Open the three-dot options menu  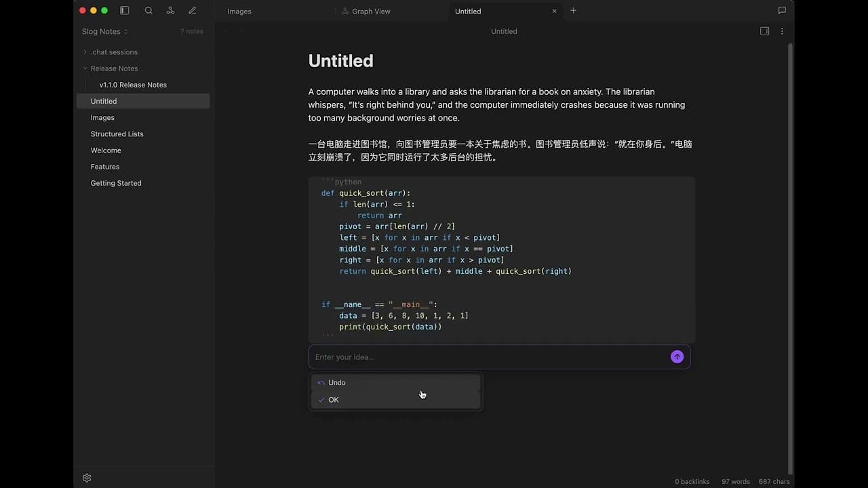point(782,31)
